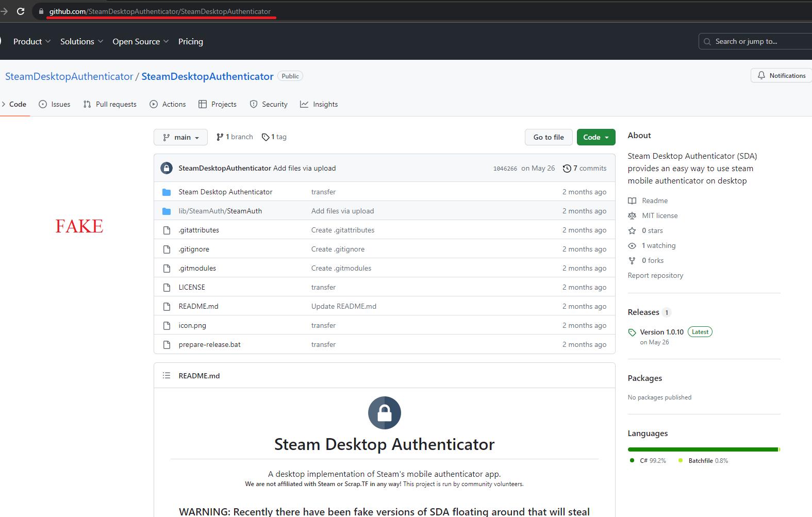Click the Report repository link
812x517 pixels.
[655, 275]
